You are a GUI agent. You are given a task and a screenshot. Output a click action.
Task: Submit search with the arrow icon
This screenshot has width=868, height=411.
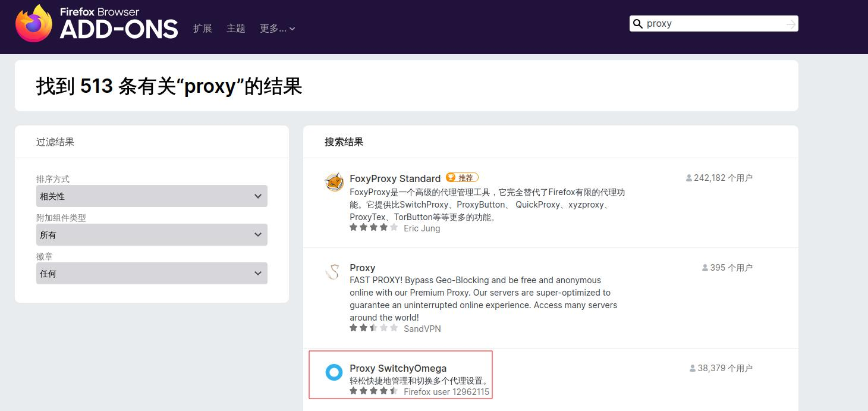pos(790,24)
